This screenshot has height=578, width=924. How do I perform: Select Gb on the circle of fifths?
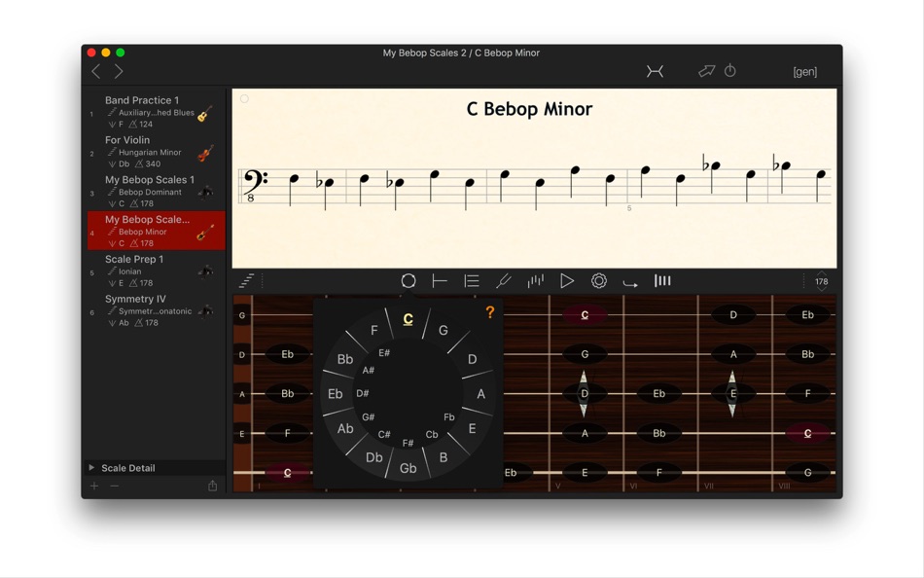click(408, 468)
